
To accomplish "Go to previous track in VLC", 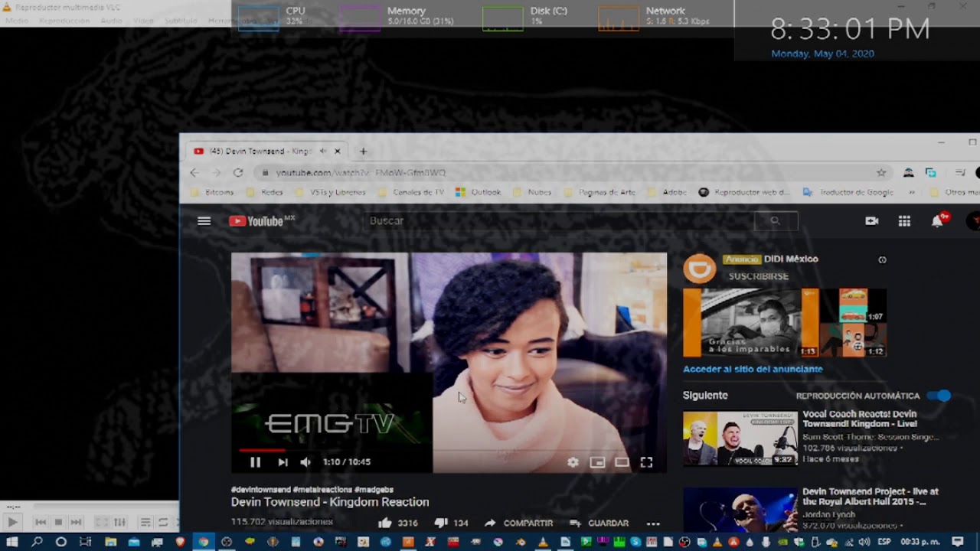I will (x=41, y=523).
